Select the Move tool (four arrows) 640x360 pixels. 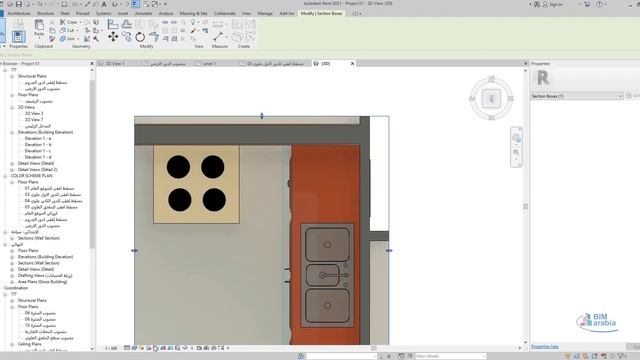(x=113, y=37)
